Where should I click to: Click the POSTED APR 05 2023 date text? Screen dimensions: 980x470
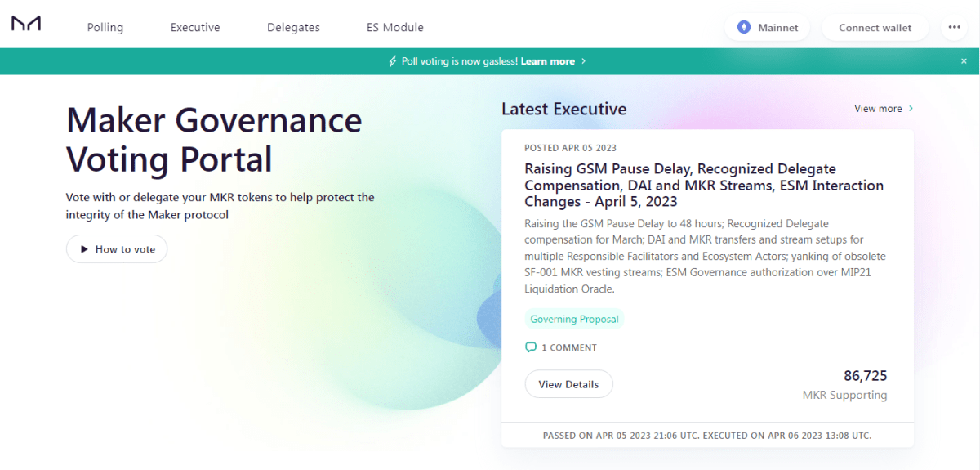tap(570, 148)
